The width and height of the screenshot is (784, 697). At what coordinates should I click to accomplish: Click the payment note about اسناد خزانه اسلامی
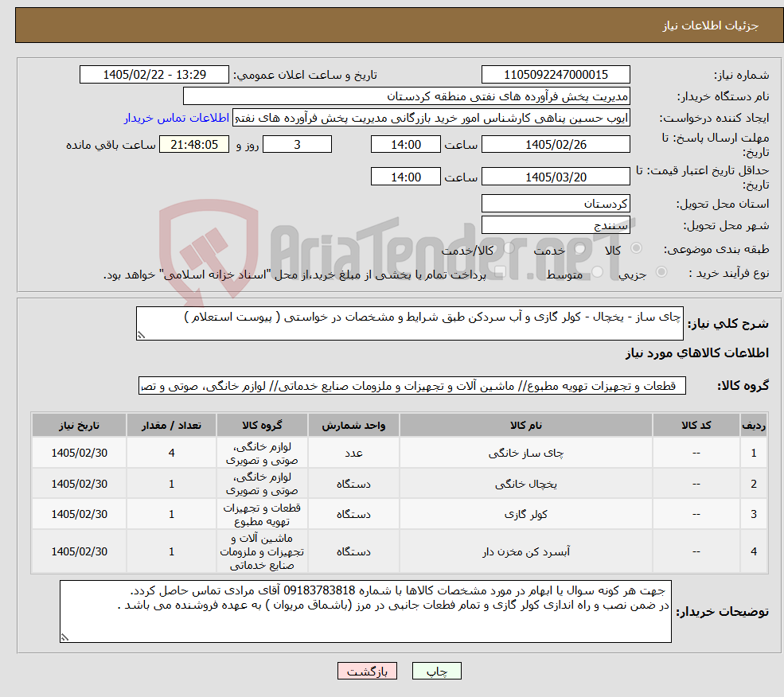click(294, 275)
